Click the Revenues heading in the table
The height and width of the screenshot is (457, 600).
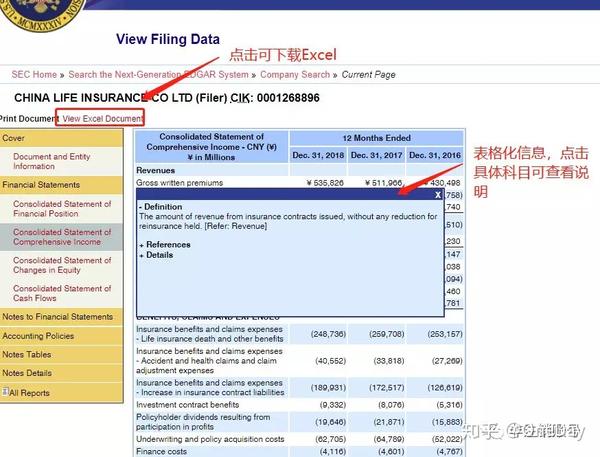click(155, 170)
